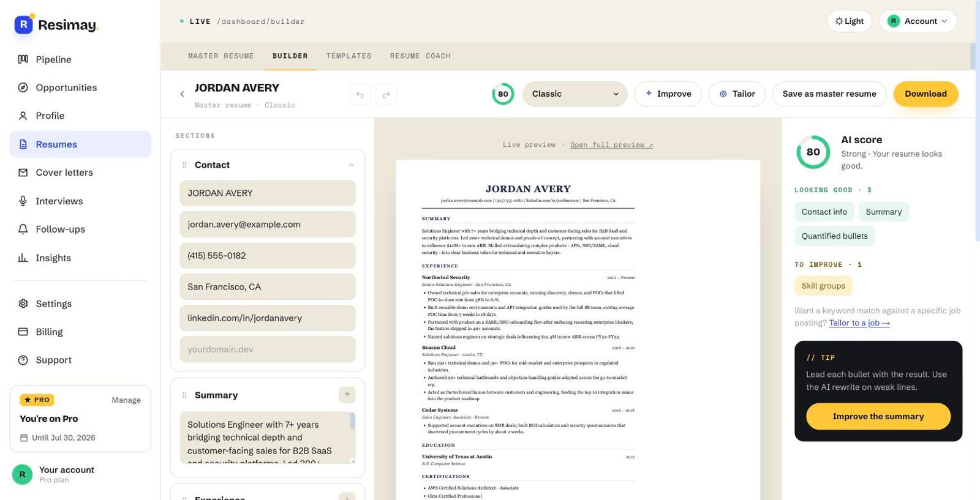
Task: Switch to the Master Resume tab
Action: click(x=221, y=56)
